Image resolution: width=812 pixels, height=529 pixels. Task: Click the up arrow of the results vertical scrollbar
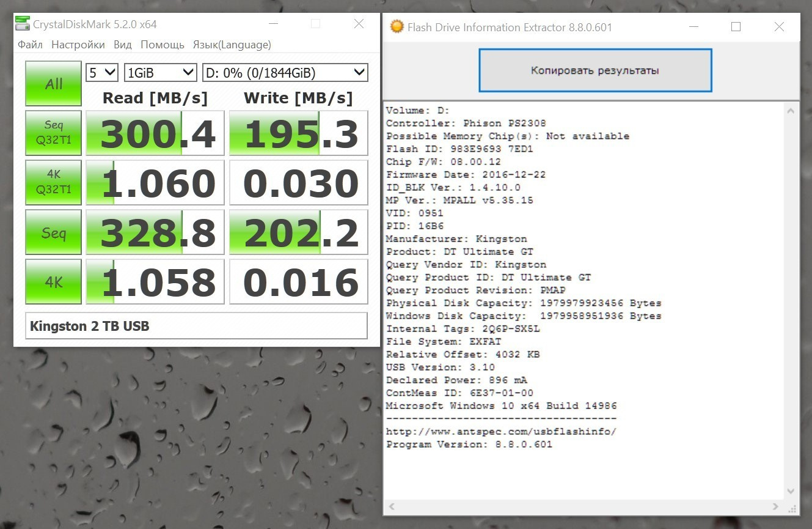pyautogui.click(x=791, y=111)
